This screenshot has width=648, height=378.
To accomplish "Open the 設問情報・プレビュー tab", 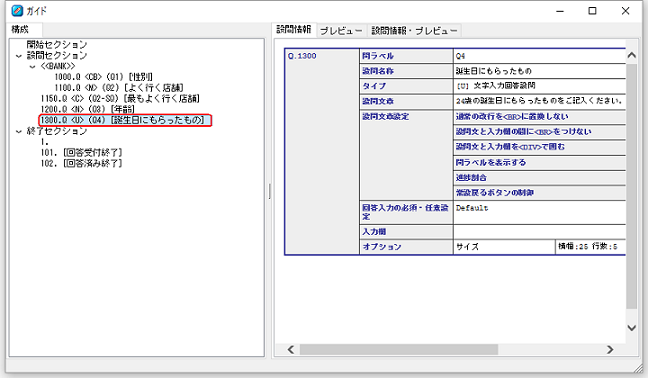I will [414, 31].
